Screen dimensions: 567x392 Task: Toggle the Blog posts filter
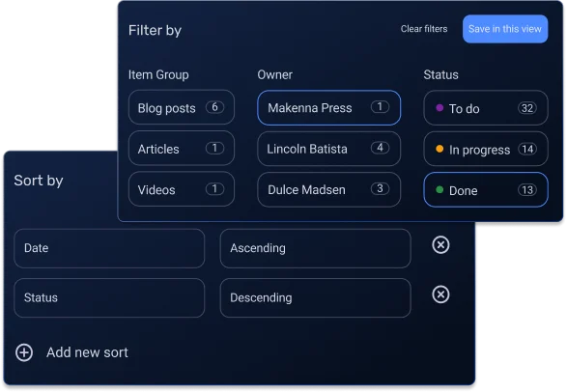(182, 107)
